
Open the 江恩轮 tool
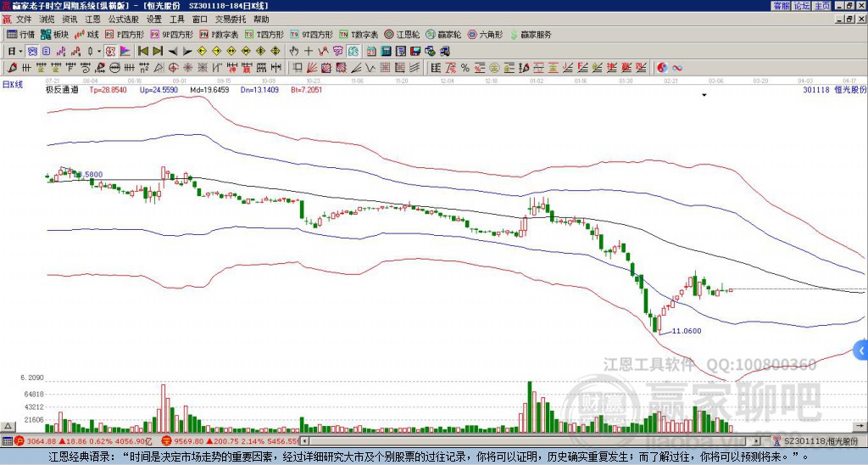pyautogui.click(x=402, y=34)
